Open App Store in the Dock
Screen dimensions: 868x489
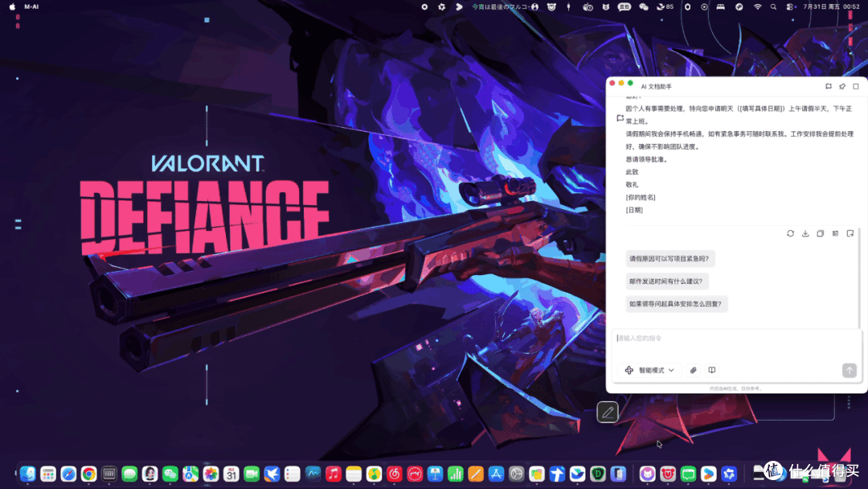click(496, 474)
